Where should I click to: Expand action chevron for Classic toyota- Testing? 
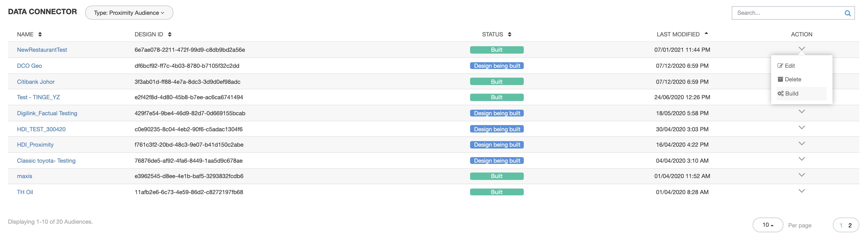click(x=801, y=159)
